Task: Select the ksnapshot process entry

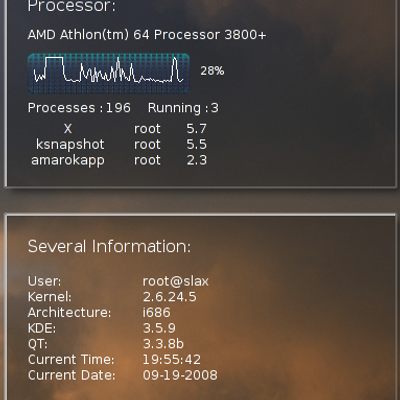Action: click(70, 145)
